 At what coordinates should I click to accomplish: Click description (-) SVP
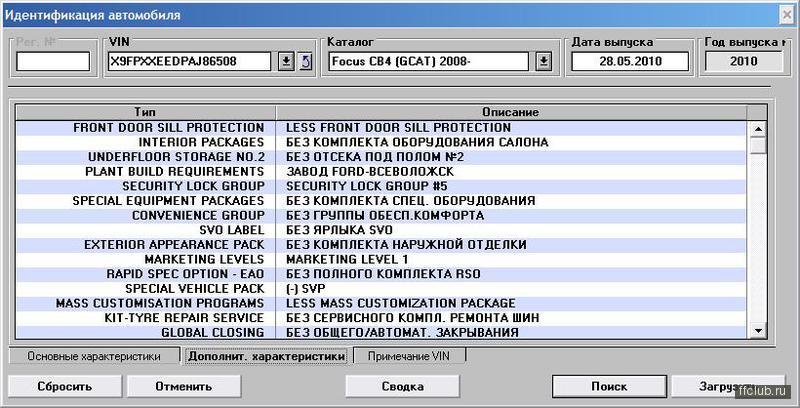[x=305, y=289]
